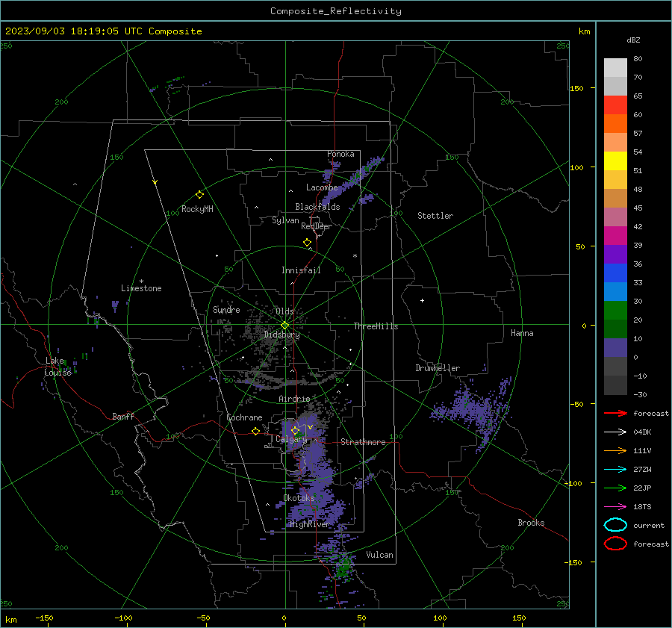Screen dimensions: 672x628
Task: Click the magenta 18TS arrow icon
Action: 615,507
